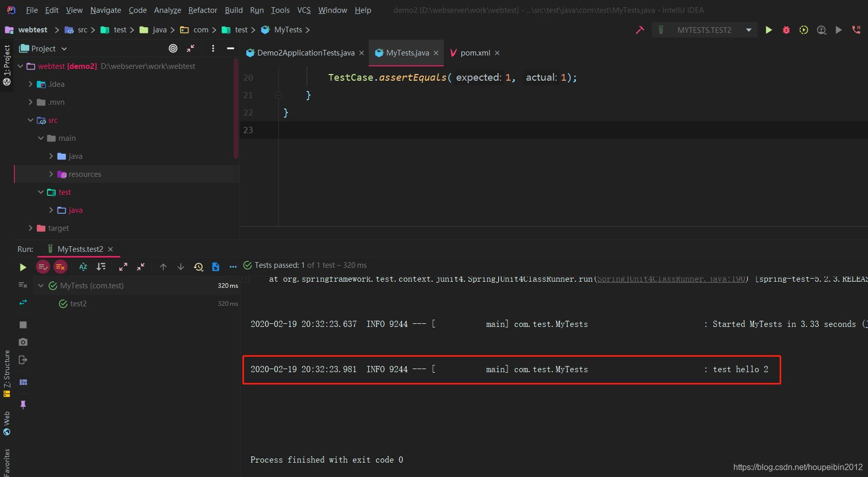Toggle alphabetical sorting of tests
The width and height of the screenshot is (868, 477).
tap(83, 267)
